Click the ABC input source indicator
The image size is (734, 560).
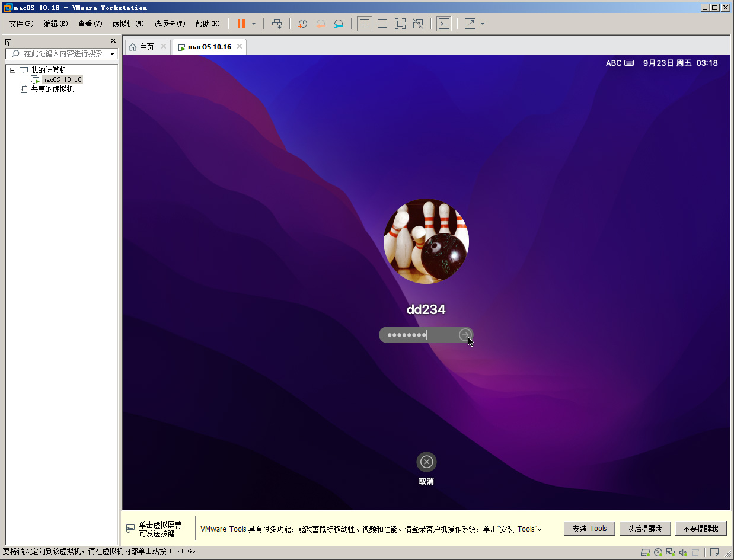click(x=620, y=63)
